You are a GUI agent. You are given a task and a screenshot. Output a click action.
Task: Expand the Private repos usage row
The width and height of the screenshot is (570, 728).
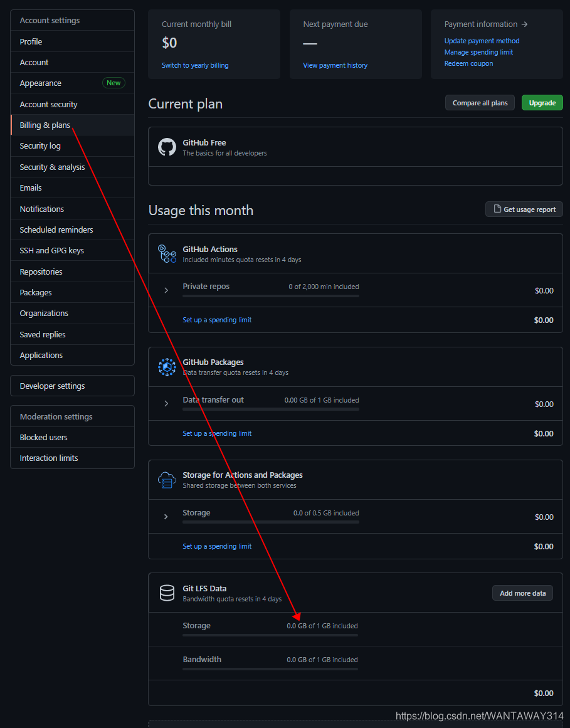click(x=166, y=290)
